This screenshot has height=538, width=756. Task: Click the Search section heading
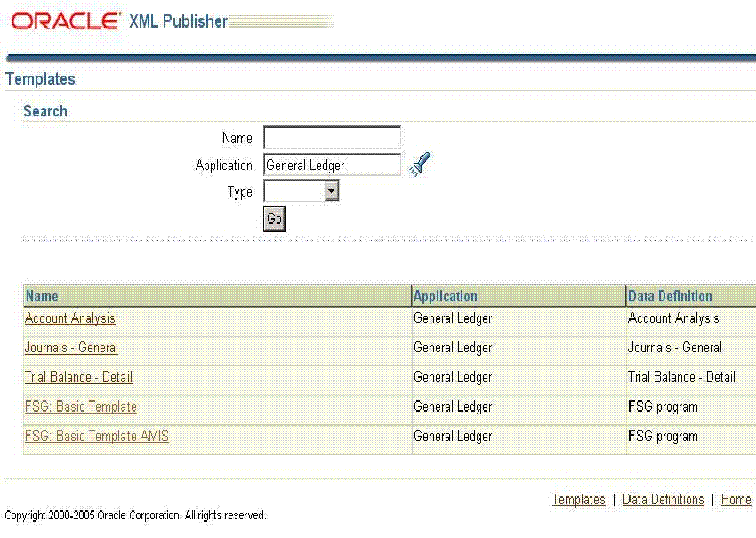45,111
